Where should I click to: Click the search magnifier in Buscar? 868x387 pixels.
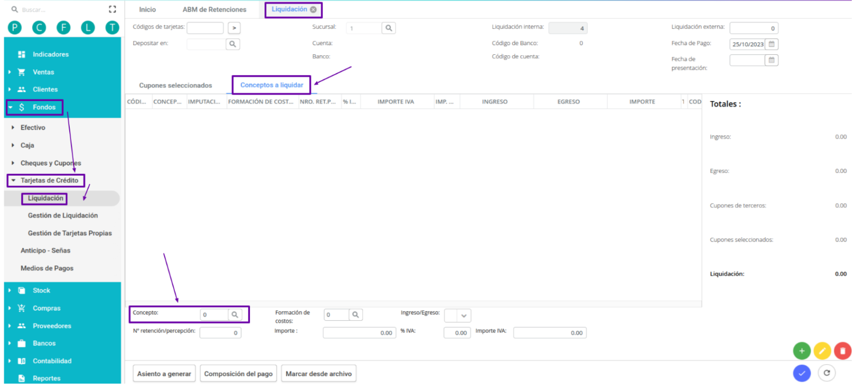point(15,10)
